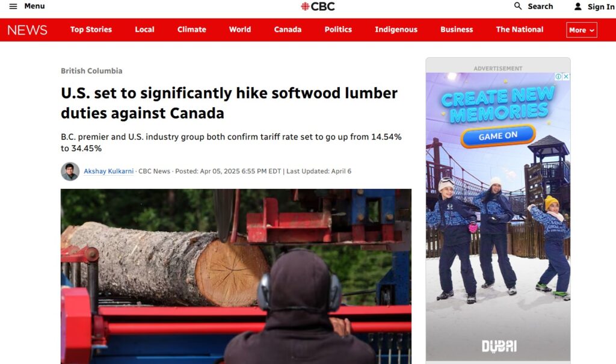Click the NEWS section logo
Viewport: 616px width, 364px height.
[27, 30]
